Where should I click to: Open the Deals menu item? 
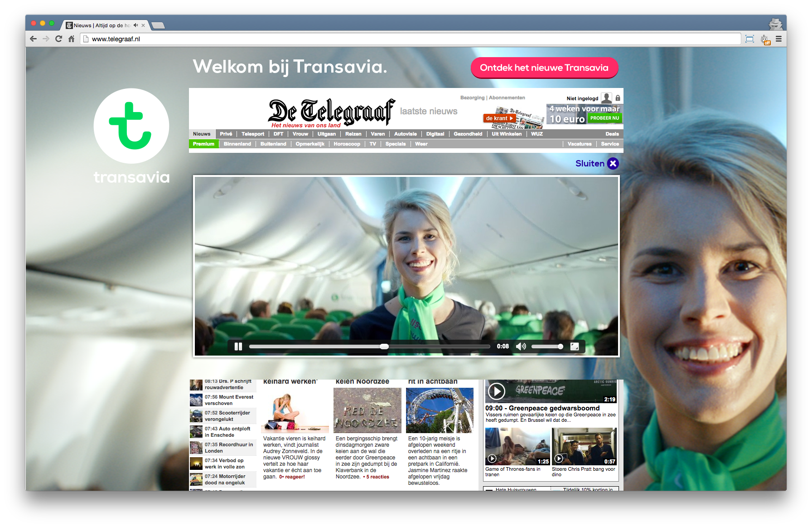tap(612, 134)
